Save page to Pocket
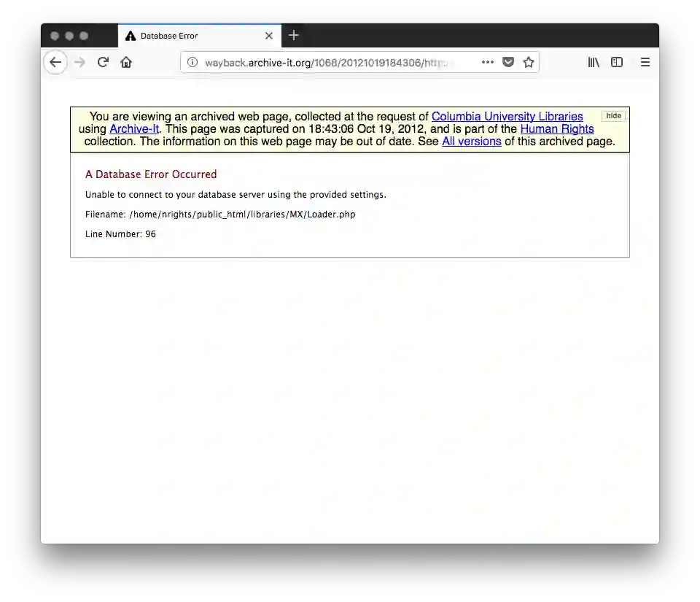 508,62
